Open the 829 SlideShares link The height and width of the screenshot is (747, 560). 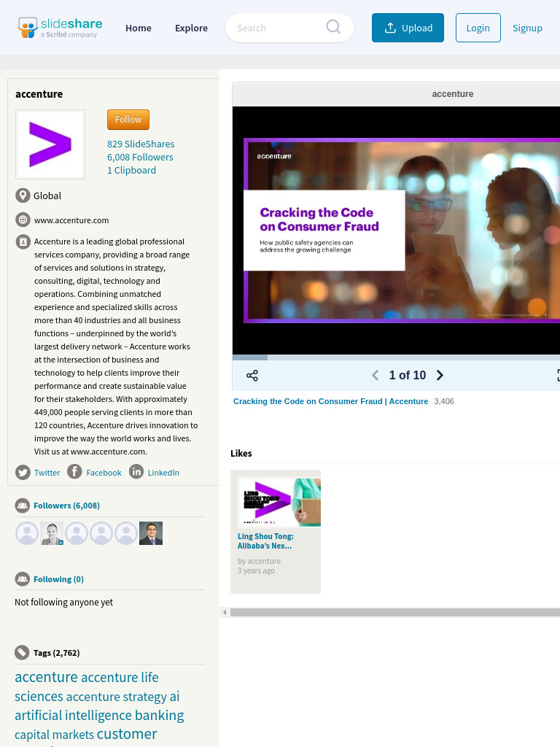click(x=141, y=144)
